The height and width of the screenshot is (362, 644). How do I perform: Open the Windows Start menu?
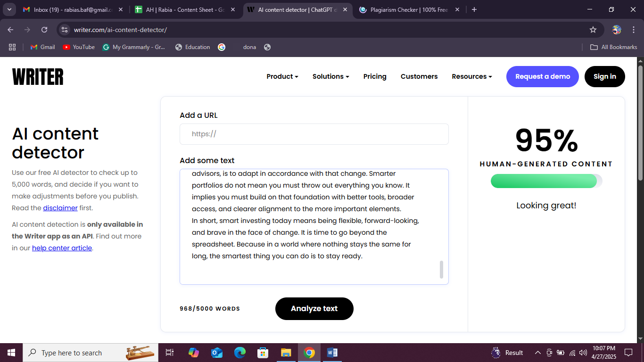11,353
